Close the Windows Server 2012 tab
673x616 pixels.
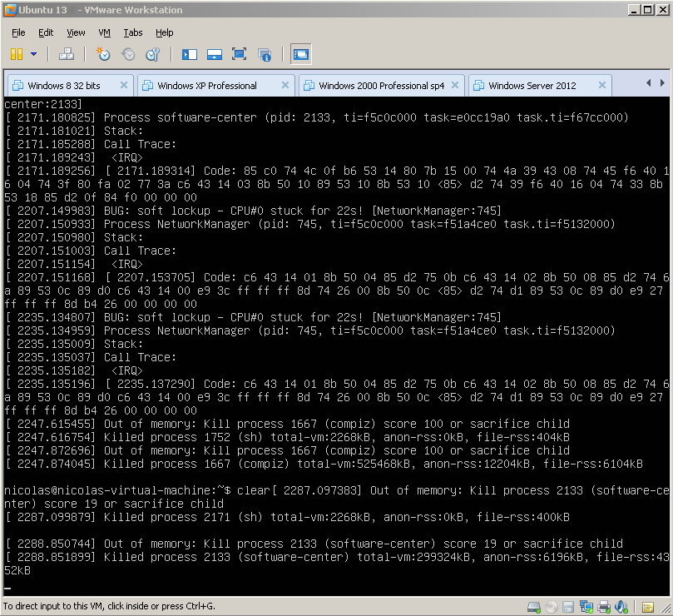click(602, 85)
